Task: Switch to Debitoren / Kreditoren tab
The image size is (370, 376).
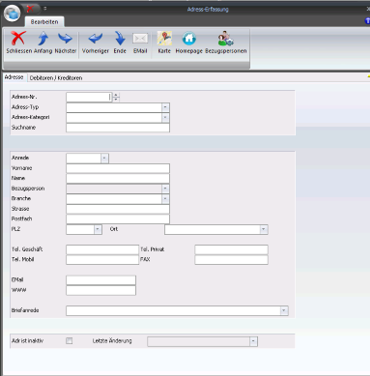Action: [56, 78]
